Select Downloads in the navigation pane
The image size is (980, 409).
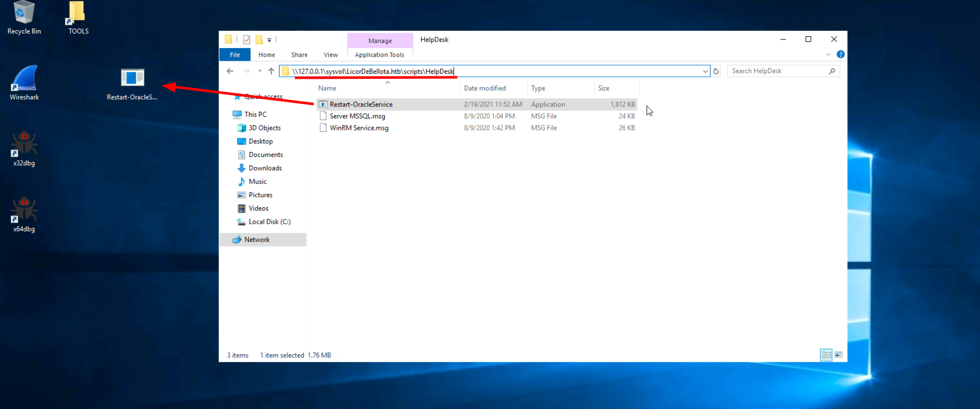pyautogui.click(x=265, y=168)
